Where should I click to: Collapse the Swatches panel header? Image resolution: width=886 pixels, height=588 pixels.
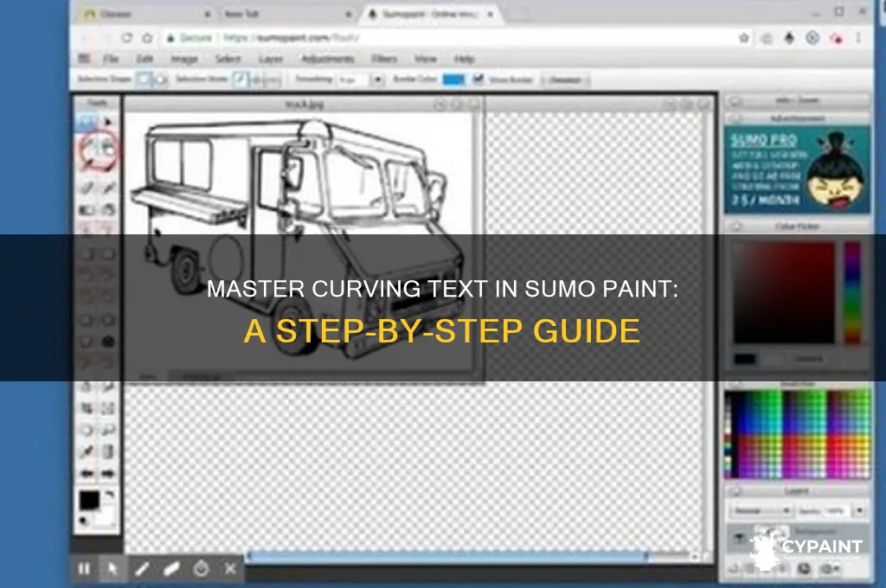coord(736,385)
